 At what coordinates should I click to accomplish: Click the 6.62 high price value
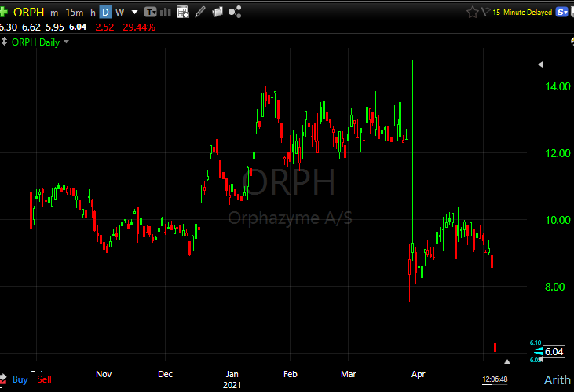[31, 27]
